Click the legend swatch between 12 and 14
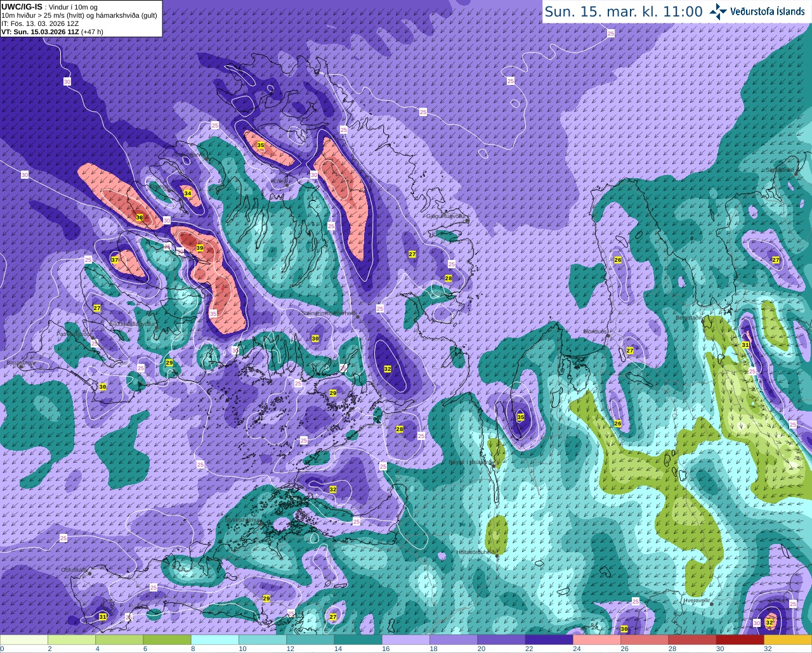 [310, 640]
